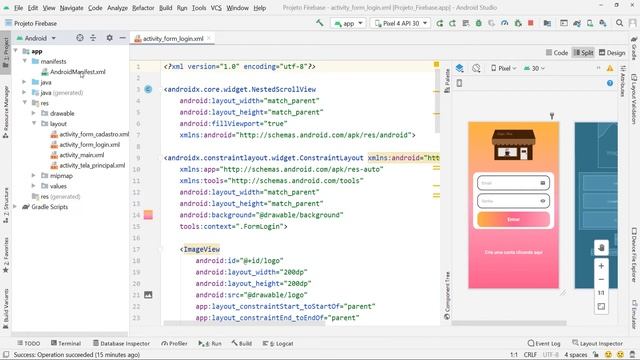Switch editor to Split view

pyautogui.click(x=583, y=52)
